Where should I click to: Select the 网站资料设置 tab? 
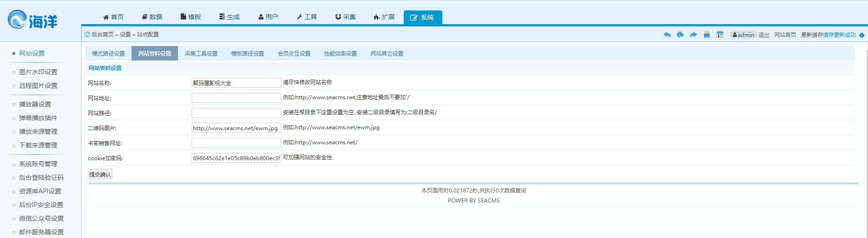click(x=155, y=53)
